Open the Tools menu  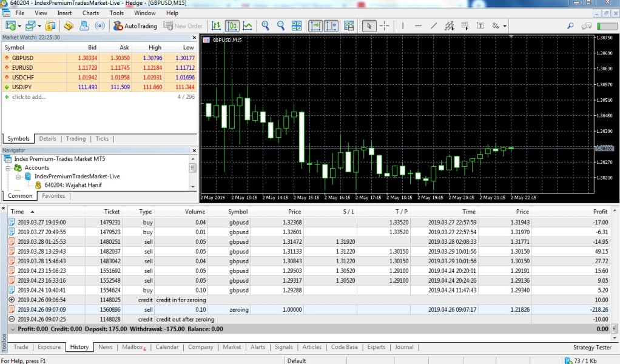click(116, 13)
